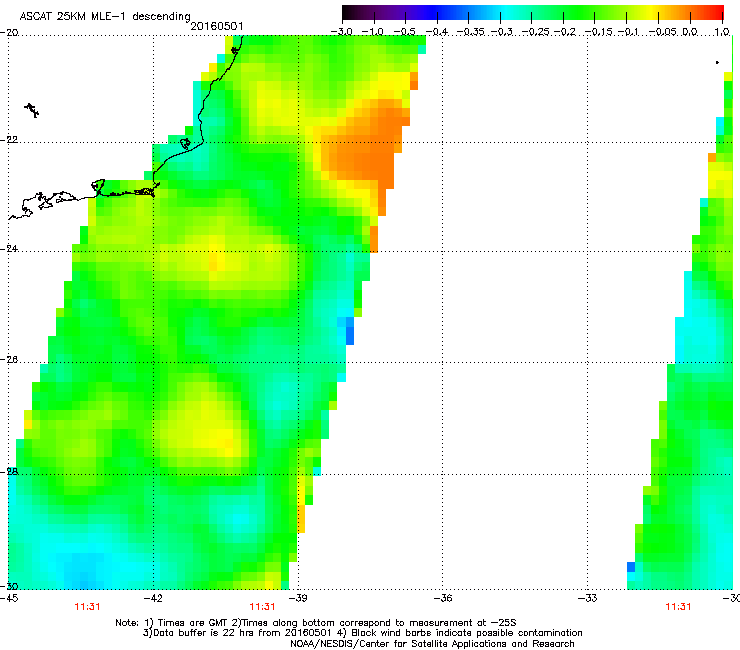Click the 11:31 time left of -39
The image size is (740, 650).
[262, 607]
